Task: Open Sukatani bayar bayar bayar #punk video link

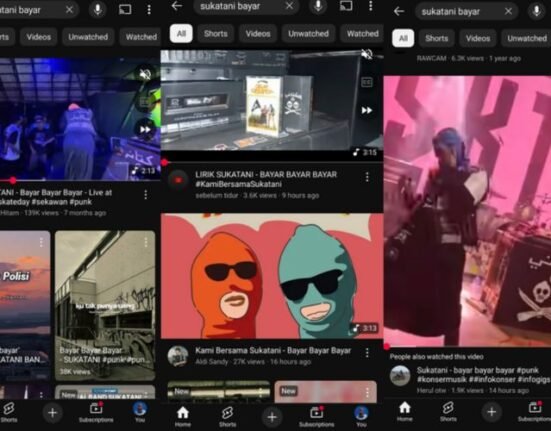Action: 483,374
